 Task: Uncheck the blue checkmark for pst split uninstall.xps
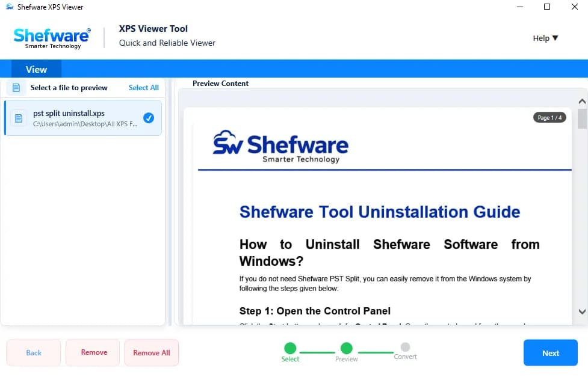pyautogui.click(x=149, y=118)
